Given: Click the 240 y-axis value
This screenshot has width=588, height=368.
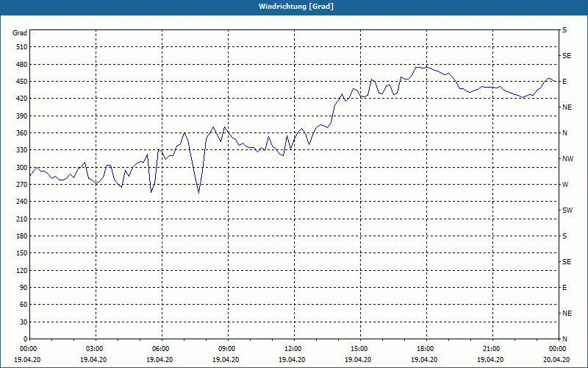Looking at the screenshot, I should point(22,202).
